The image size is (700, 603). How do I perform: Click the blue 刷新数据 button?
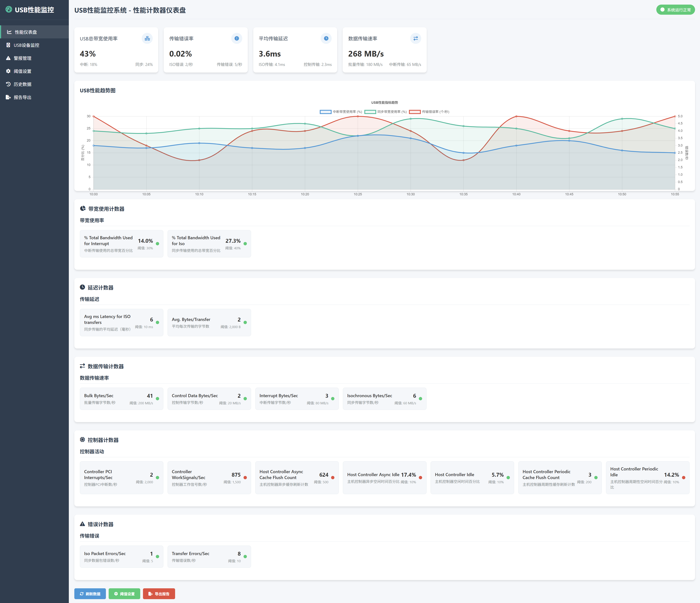tap(90, 594)
